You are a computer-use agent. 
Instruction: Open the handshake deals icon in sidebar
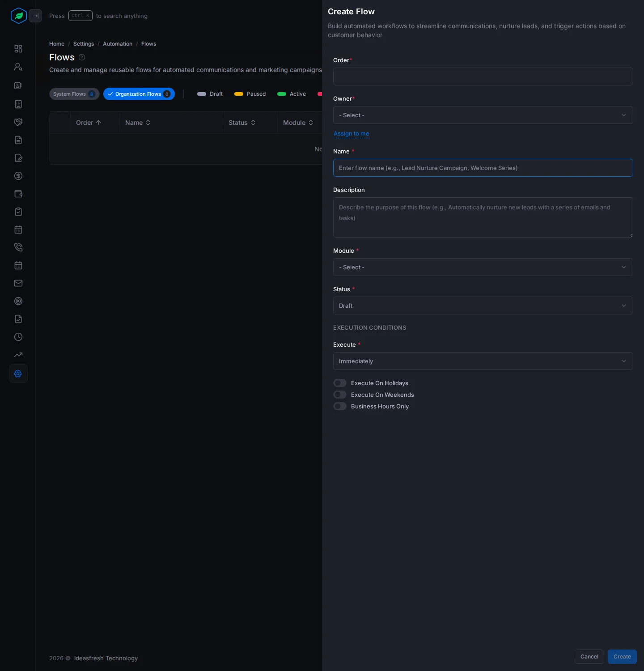(x=18, y=122)
